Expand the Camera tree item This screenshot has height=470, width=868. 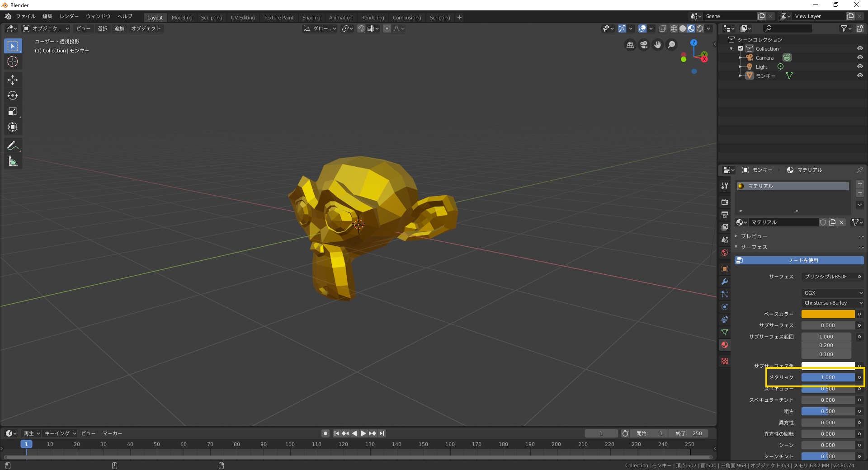pos(740,57)
